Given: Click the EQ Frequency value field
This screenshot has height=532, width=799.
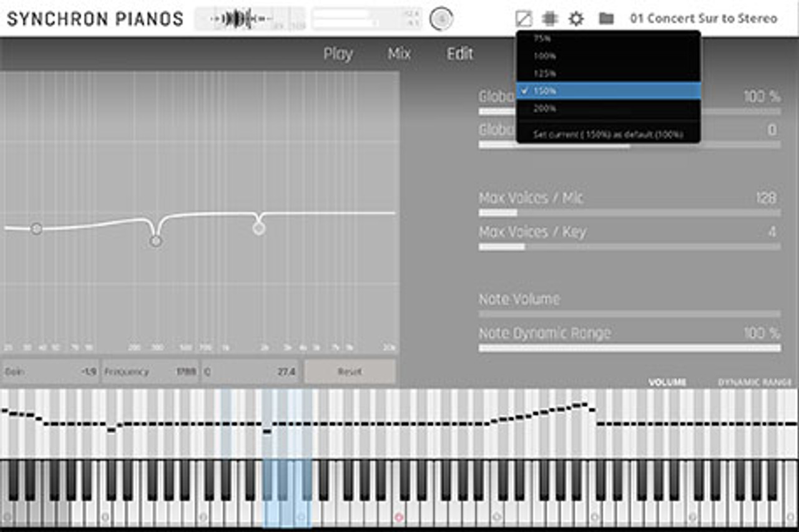Looking at the screenshot, I should click(150, 372).
